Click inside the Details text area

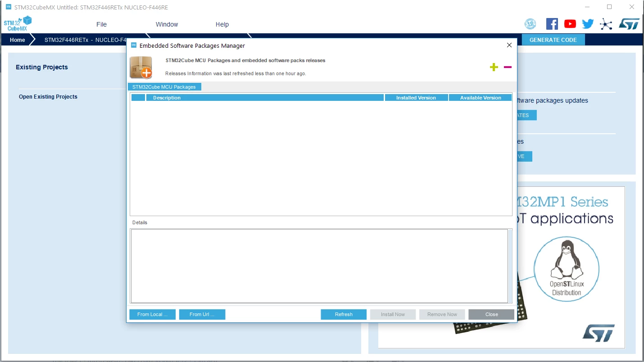[x=319, y=266]
